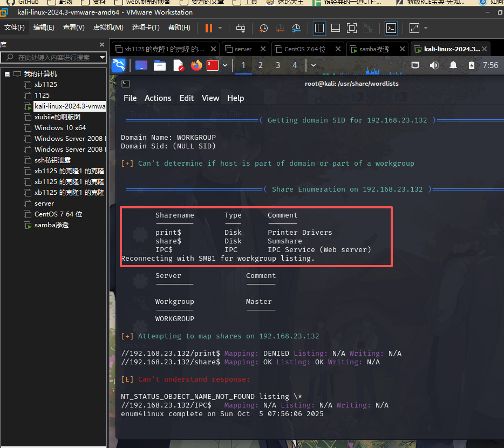The height and width of the screenshot is (448, 504).
Task: Click the take snapshot icon
Action: point(263,28)
